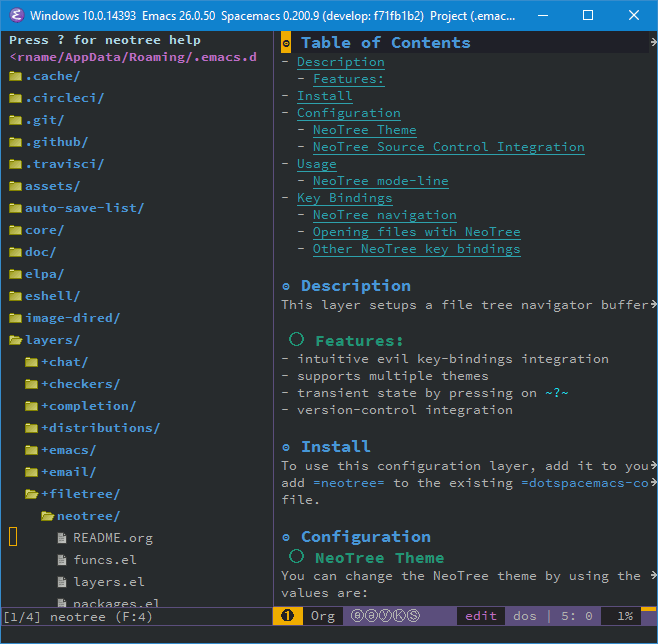
Task: Go to Key Bindings link
Action: [345, 198]
